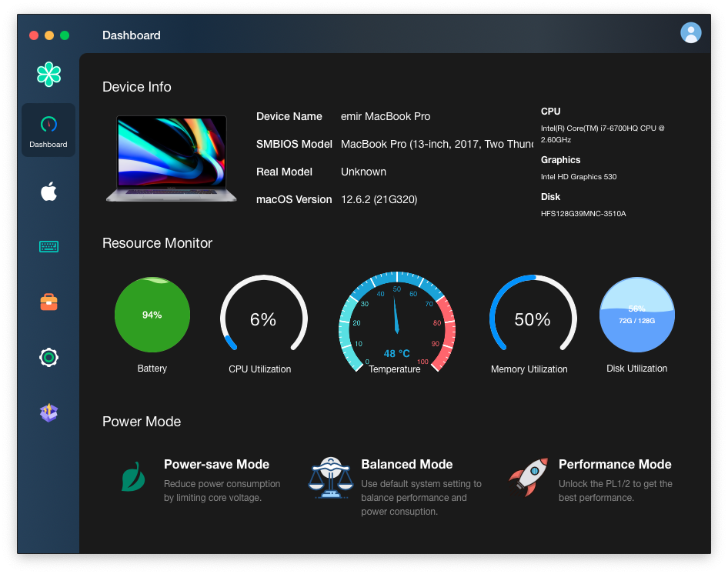The image size is (728, 574).
Task: Click the 'Memory Utilization' label
Action: 529,369
